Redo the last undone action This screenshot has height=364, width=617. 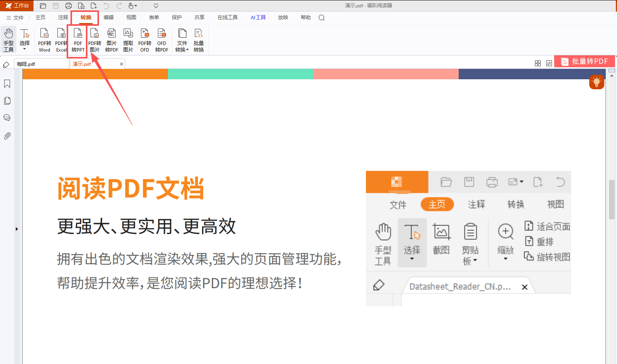[x=119, y=6]
